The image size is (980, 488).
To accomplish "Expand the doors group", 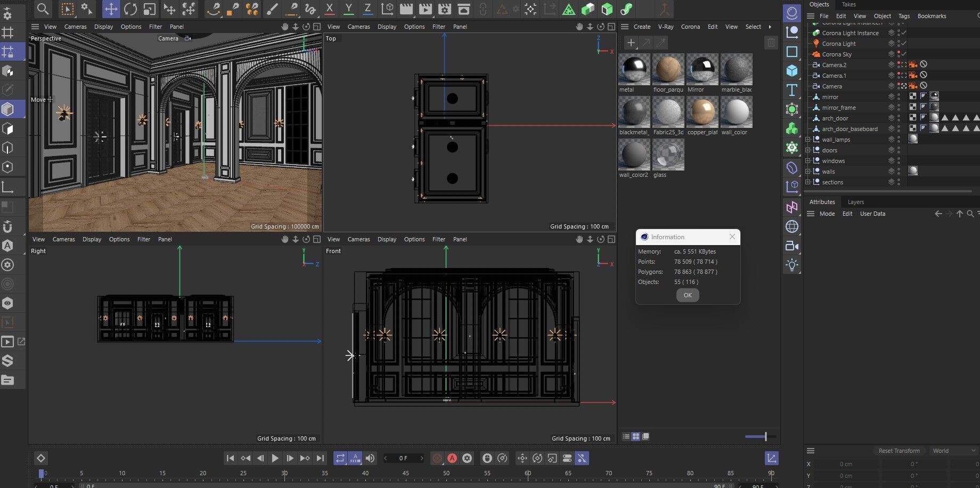I will [808, 150].
